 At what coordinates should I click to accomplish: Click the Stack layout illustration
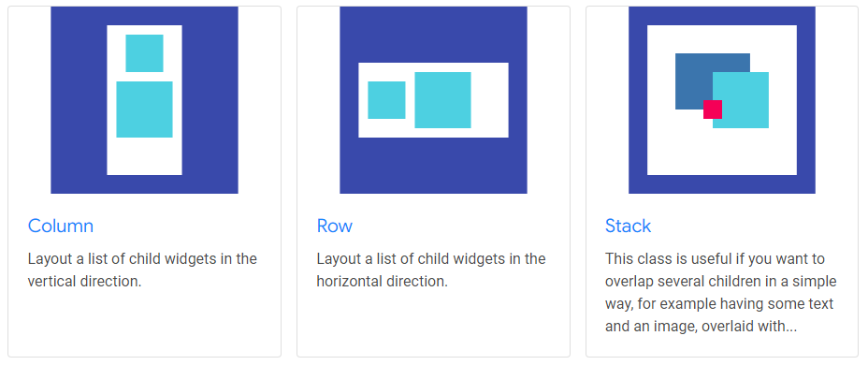point(722,100)
